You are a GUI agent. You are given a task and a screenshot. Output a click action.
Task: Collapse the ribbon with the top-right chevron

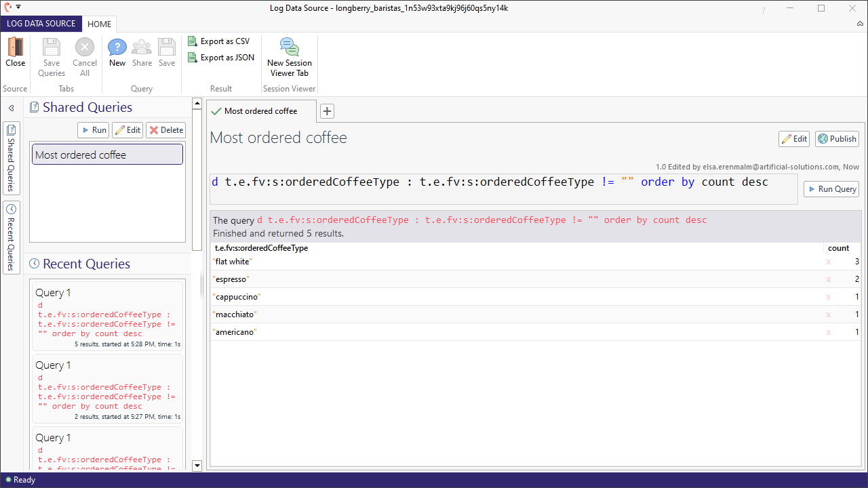coord(860,24)
